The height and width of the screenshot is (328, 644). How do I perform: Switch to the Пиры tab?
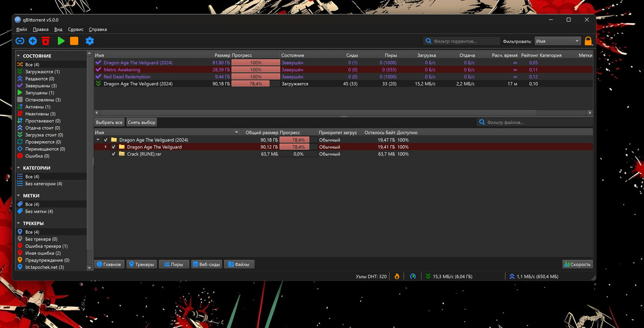(174, 264)
